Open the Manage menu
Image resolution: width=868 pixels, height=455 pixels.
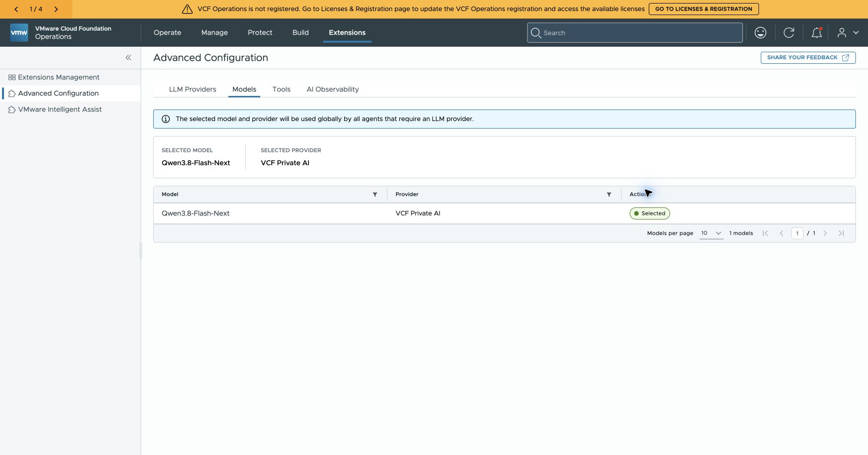[x=214, y=33]
